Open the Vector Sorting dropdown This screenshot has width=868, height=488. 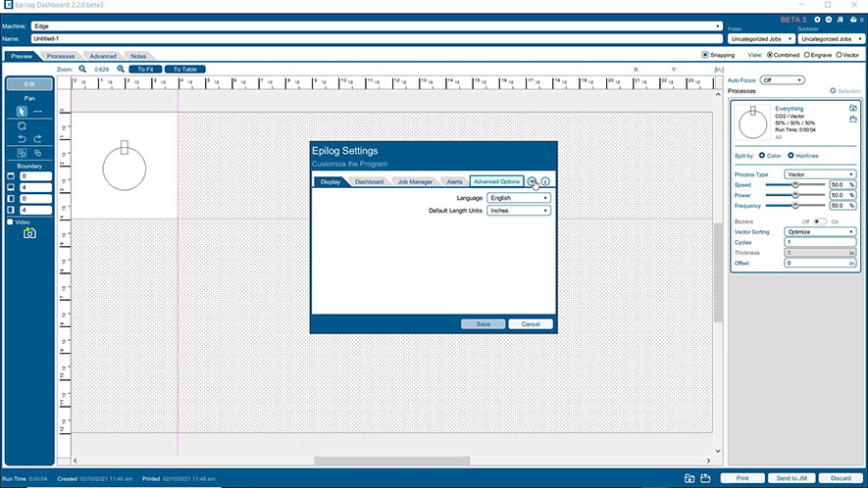(x=820, y=232)
